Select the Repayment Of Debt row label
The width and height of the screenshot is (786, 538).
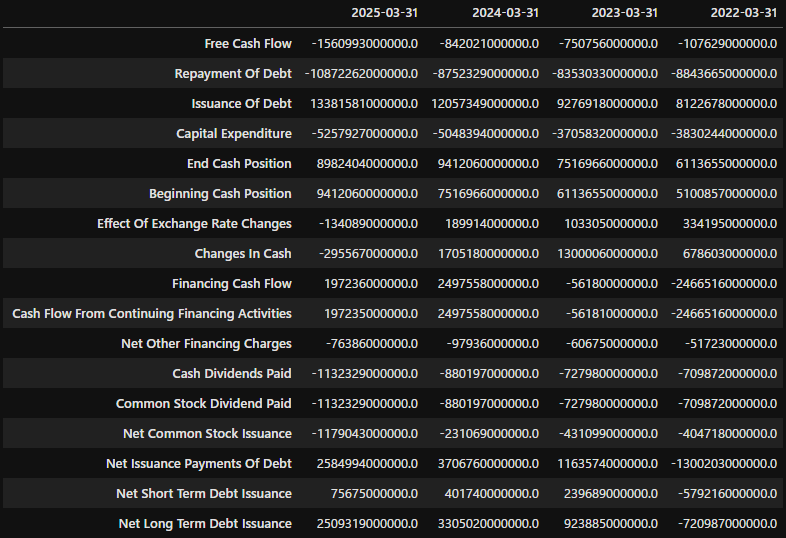(233, 73)
